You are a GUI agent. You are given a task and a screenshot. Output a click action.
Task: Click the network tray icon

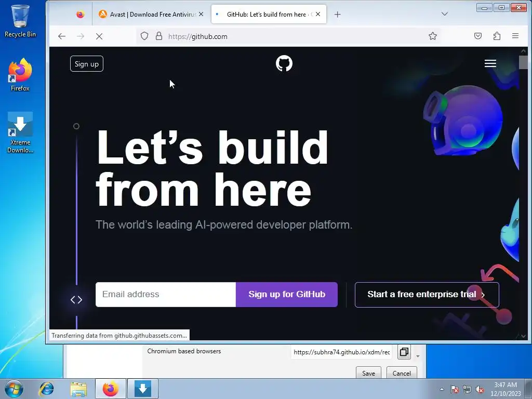coord(467,389)
